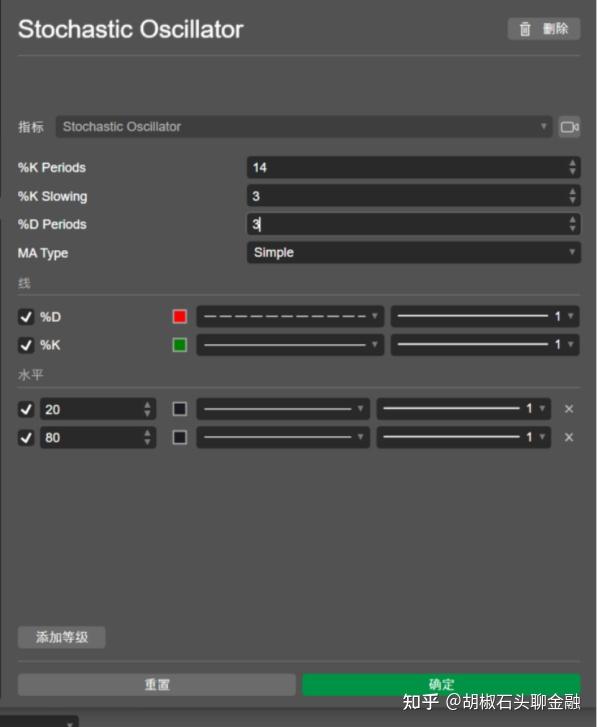Screen dimensions: 597x727
Task: Remove the 80 level with X
Action: 569,437
